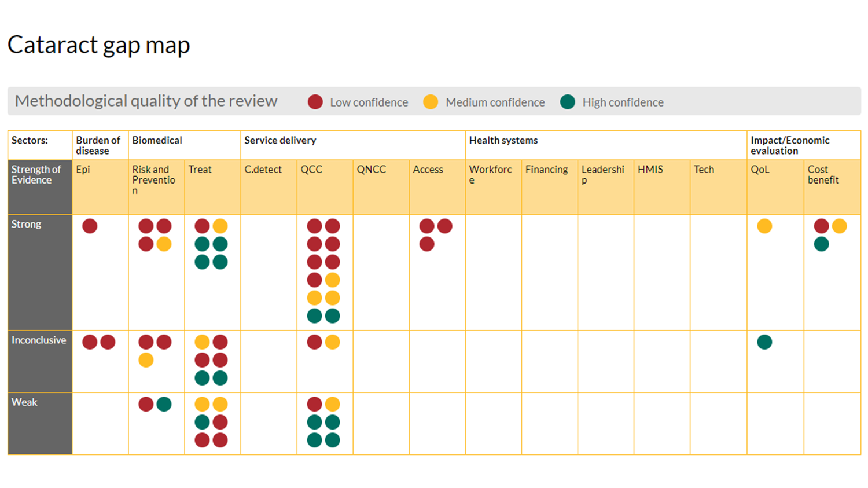Screen dimensions: 868x488
Task: Click the green dot in Strong Cost benefit cell
Action: (821, 244)
